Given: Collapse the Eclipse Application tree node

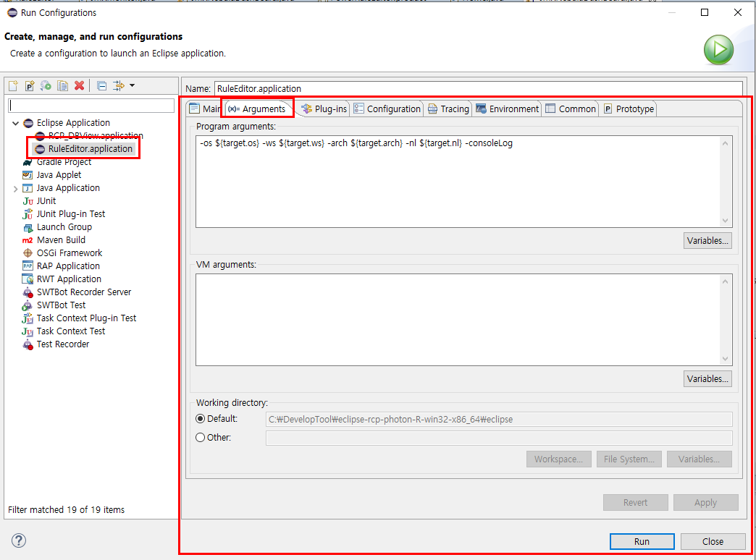Looking at the screenshot, I should 15,124.
